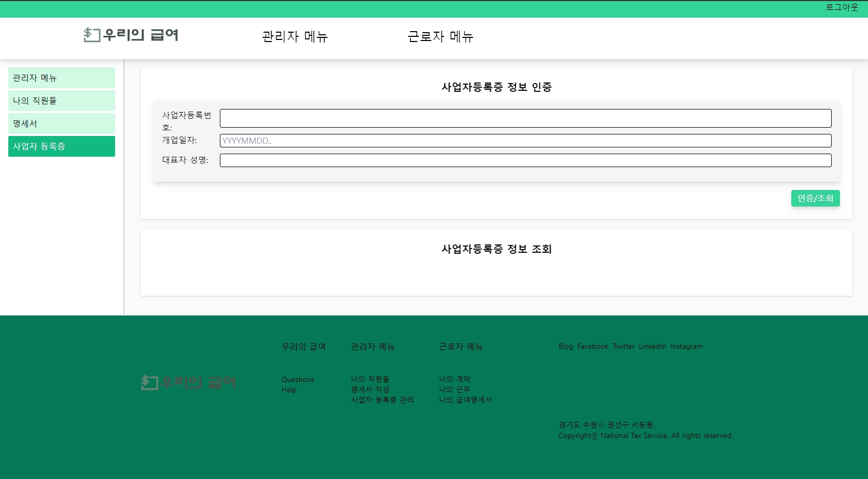
Task: Click the 우리의 급여 footer logo
Action: [x=189, y=382]
